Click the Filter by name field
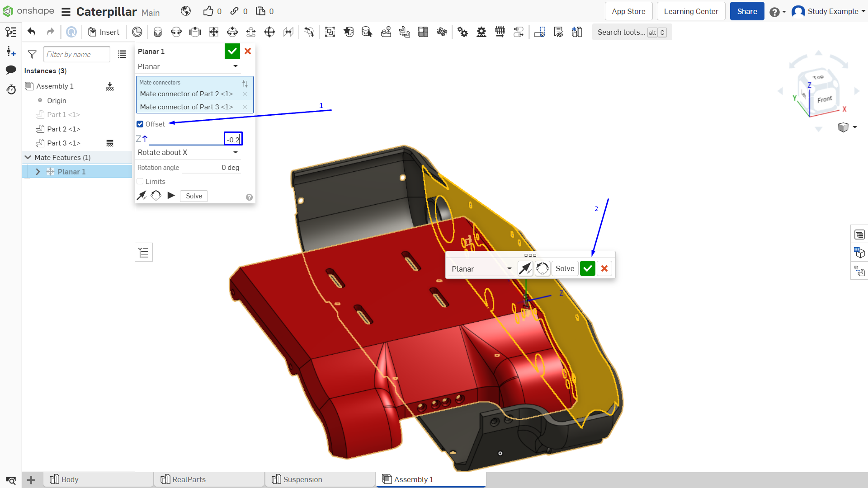Screen dimensions: 868x488 pos(77,55)
